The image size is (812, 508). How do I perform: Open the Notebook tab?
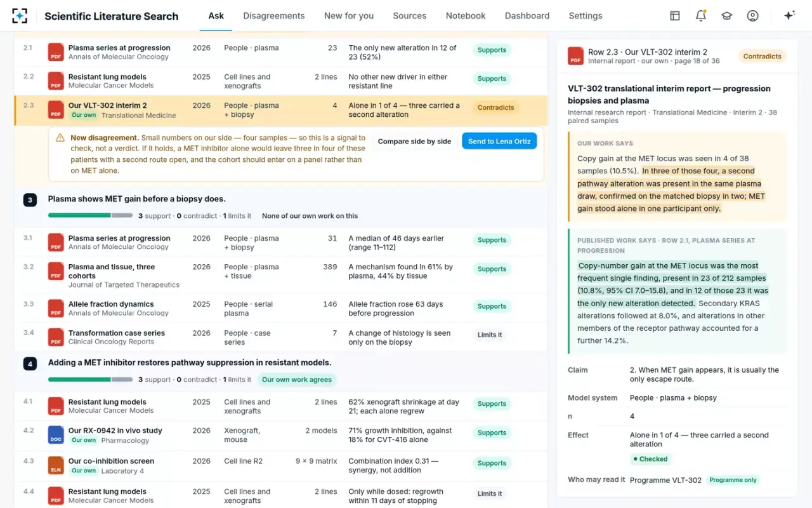pos(466,16)
